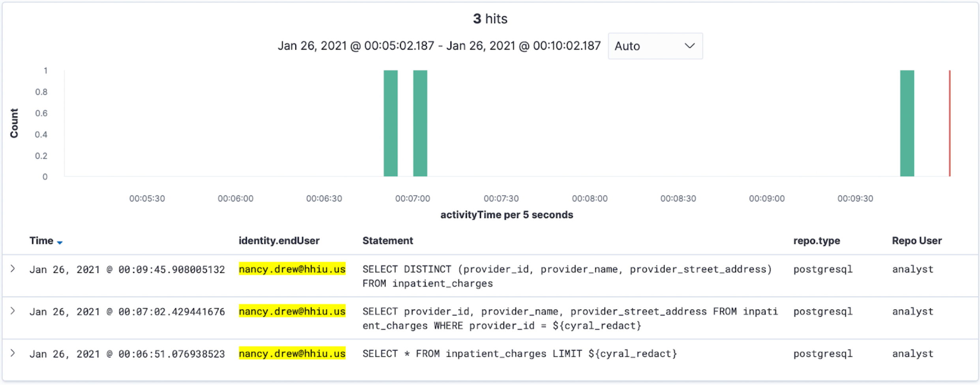Click analyst value in last row

912,354
